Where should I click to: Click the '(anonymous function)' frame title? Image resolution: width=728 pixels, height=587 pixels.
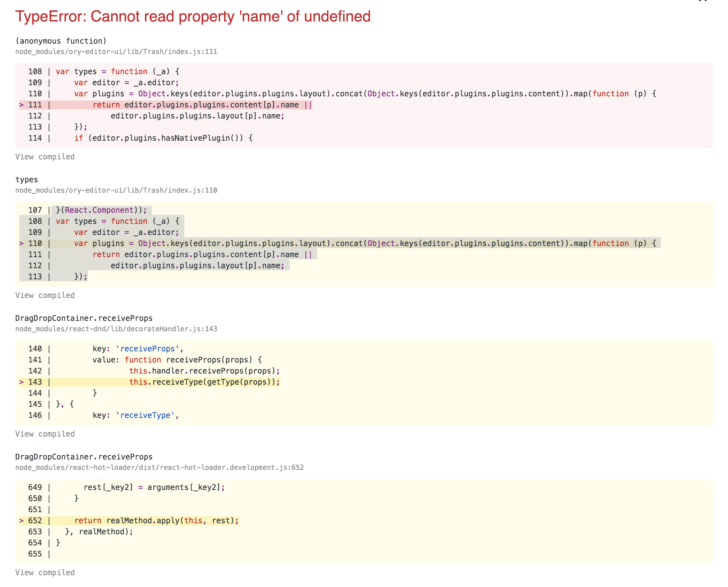(x=61, y=41)
